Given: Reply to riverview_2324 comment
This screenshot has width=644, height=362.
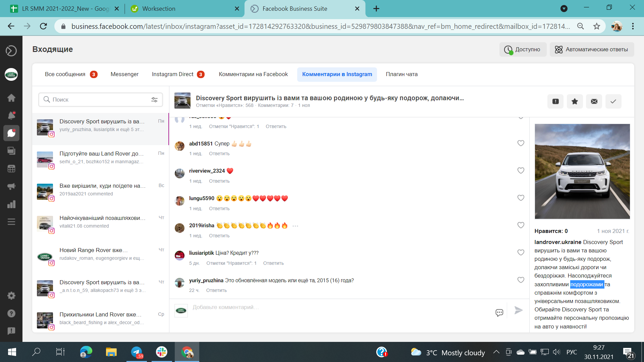Looking at the screenshot, I should [219, 181].
